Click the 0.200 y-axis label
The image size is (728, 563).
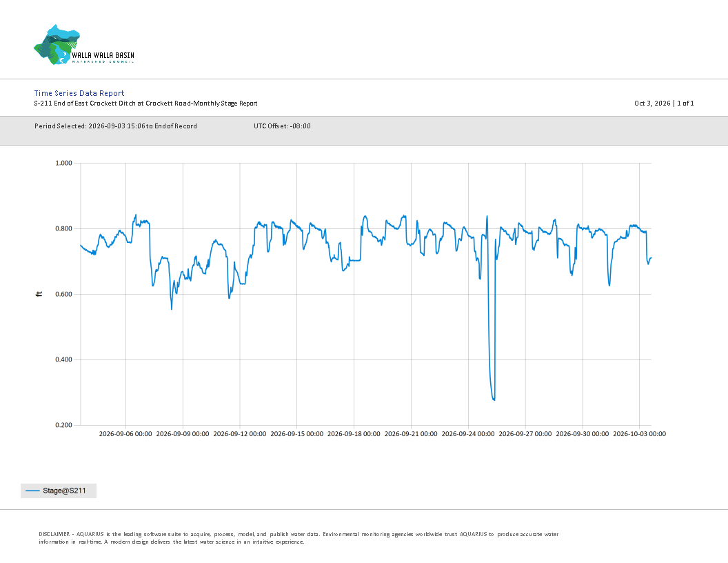coord(63,425)
